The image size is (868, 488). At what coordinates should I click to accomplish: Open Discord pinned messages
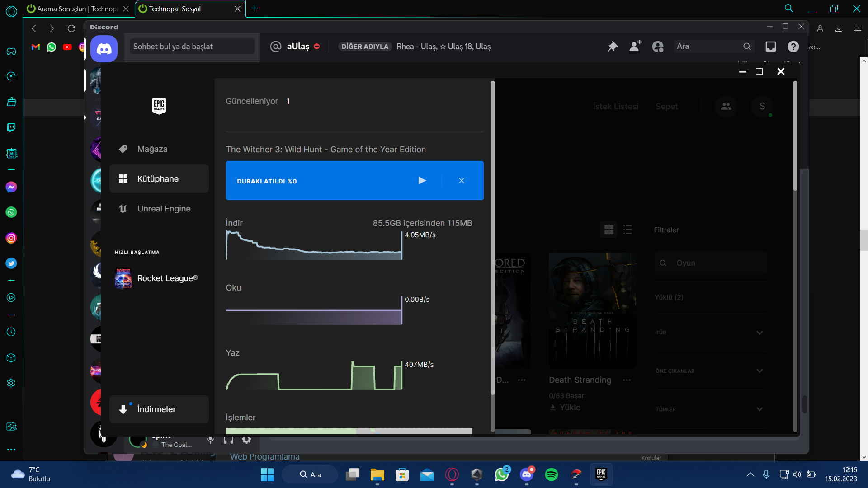click(613, 47)
